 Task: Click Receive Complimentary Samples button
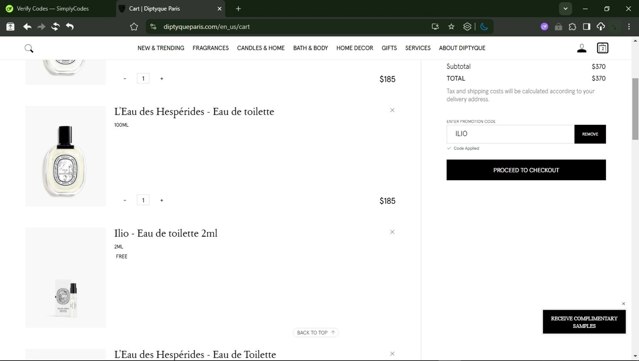click(x=584, y=322)
